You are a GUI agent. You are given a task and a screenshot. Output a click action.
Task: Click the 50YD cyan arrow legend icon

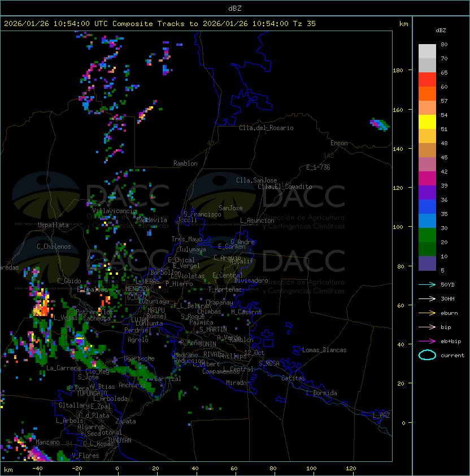pos(427,284)
